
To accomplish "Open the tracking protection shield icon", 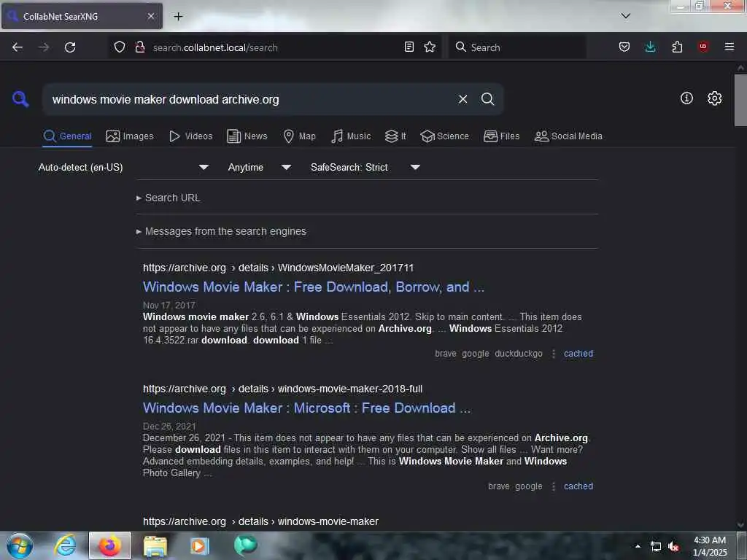I will [x=120, y=47].
